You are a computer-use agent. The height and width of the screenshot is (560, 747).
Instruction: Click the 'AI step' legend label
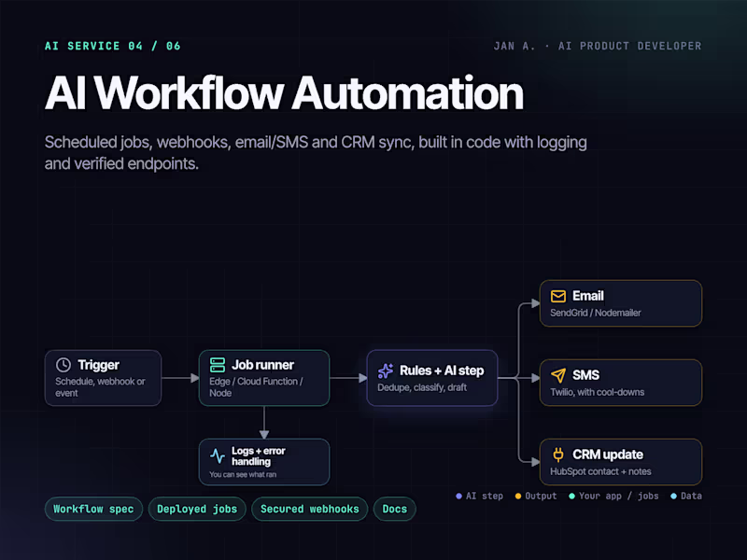pos(484,497)
